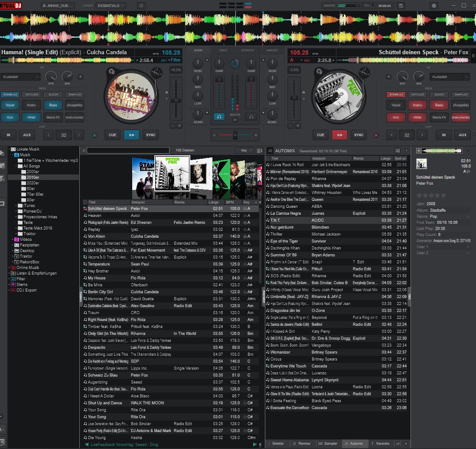Click the JHNNS_GUE user account button
The width and height of the screenshot is (476, 449).
click(x=57, y=6)
